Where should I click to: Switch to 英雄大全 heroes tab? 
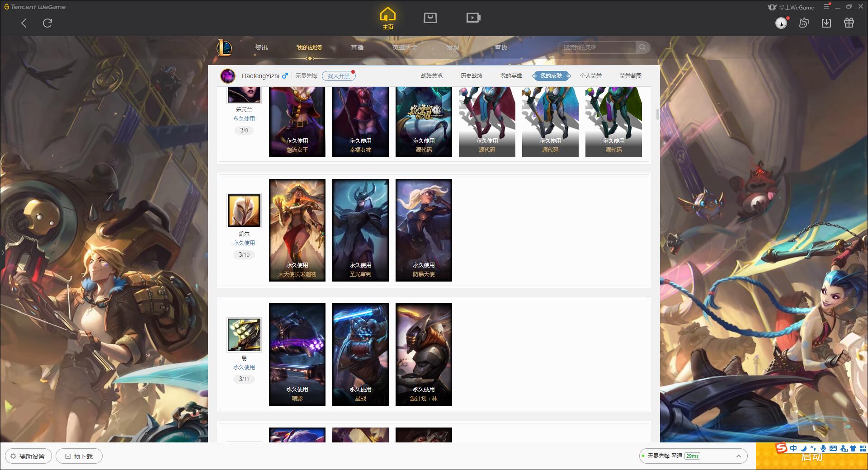(x=405, y=47)
